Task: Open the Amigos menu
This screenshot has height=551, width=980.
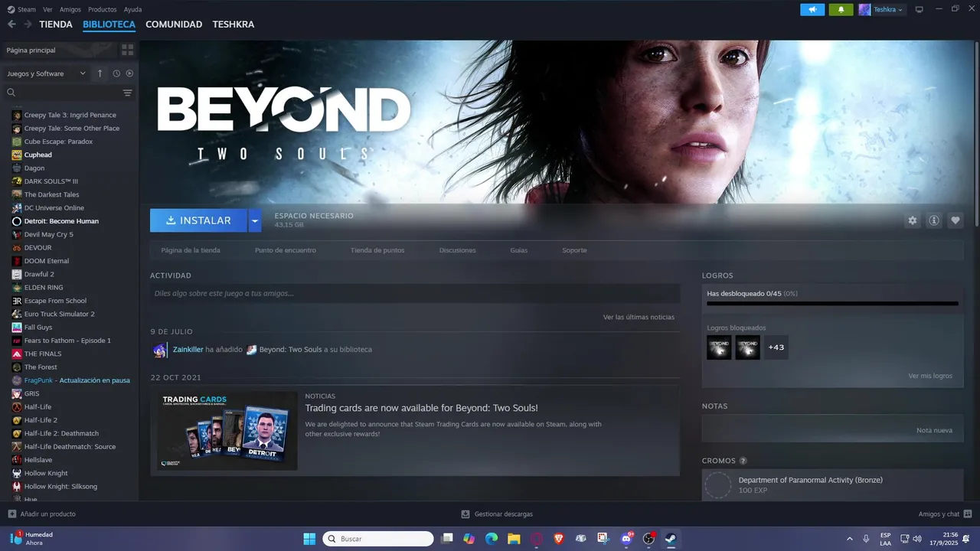Action: point(70,9)
